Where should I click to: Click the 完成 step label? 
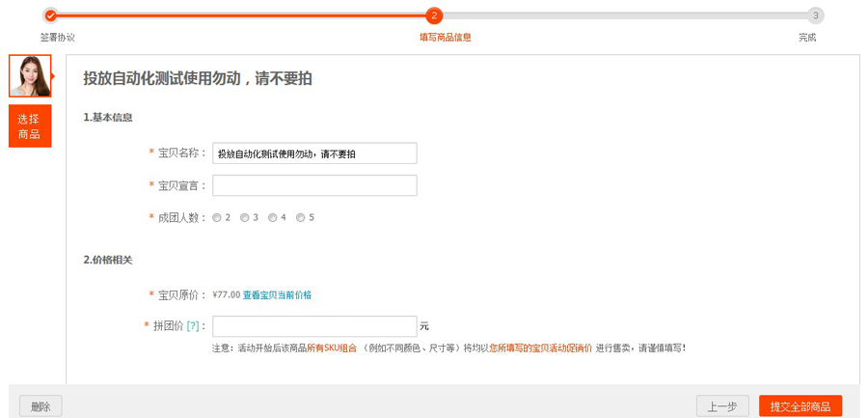click(807, 38)
